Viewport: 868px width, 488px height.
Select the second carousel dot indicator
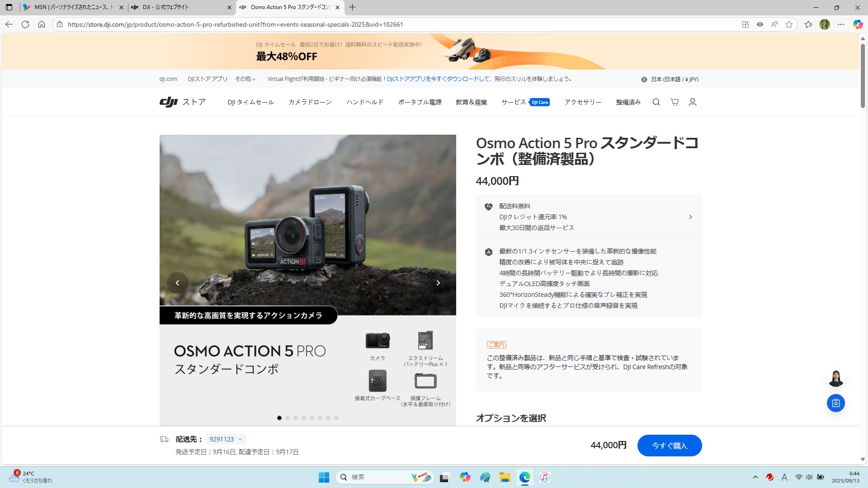(288, 418)
